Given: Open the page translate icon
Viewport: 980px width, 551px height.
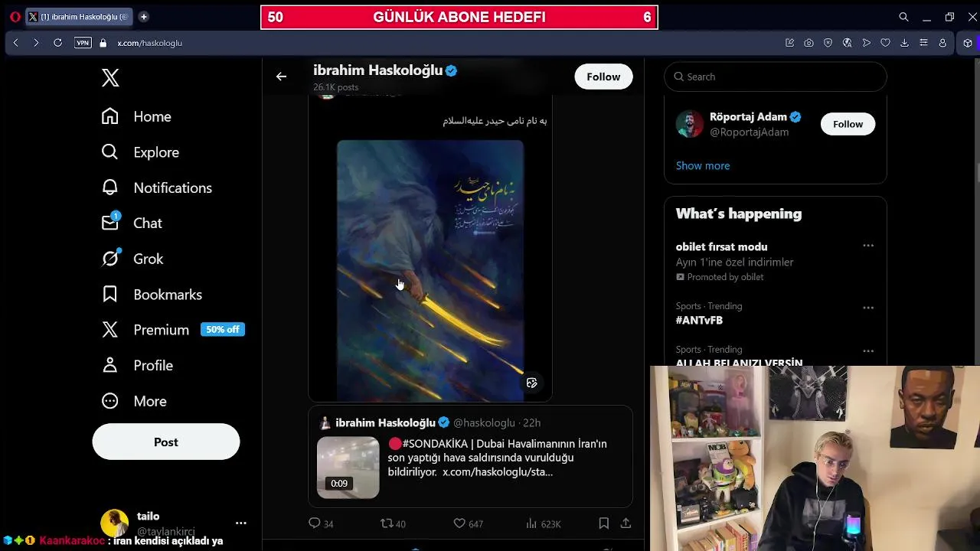Looking at the screenshot, I should [847, 43].
